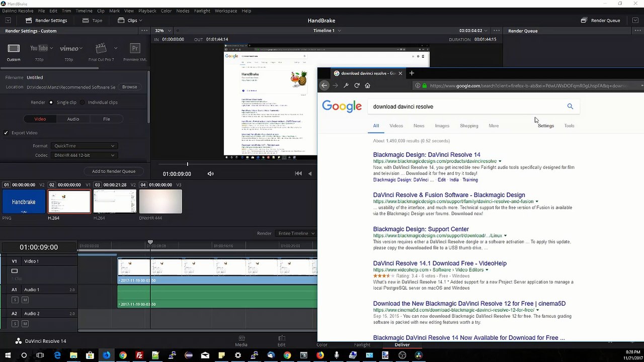Expand the top-left panel layout dropdown

(x=9, y=21)
